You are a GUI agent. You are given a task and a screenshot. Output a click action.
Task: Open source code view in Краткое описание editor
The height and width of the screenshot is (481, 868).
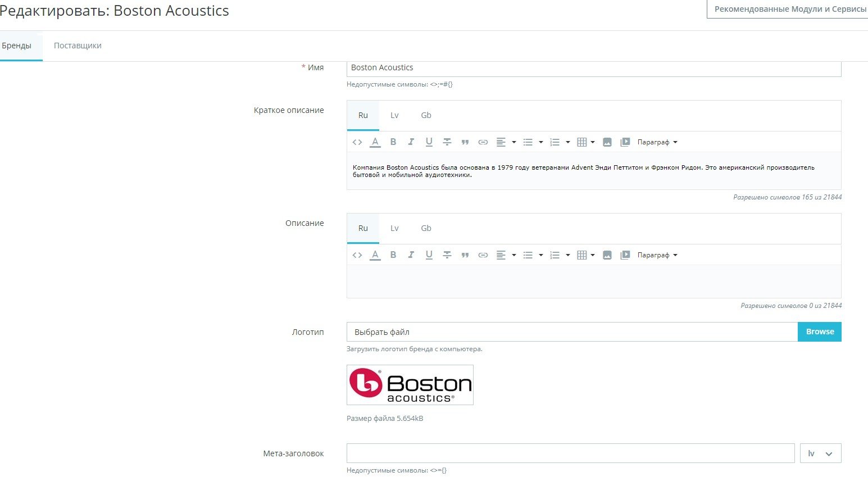pyautogui.click(x=357, y=142)
